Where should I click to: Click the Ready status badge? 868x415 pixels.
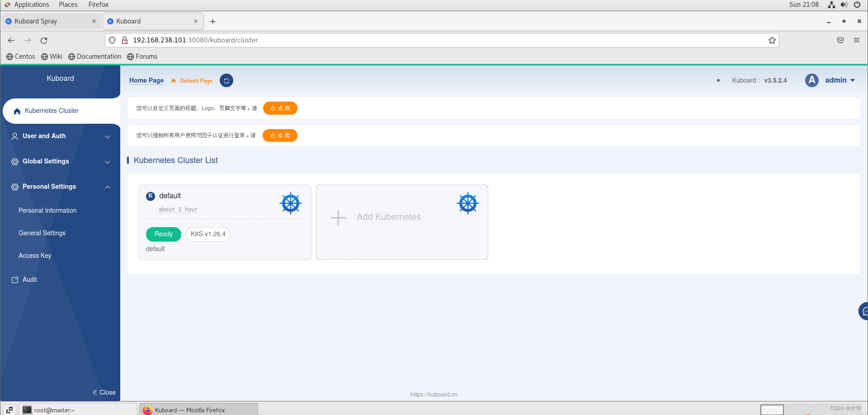coord(164,234)
